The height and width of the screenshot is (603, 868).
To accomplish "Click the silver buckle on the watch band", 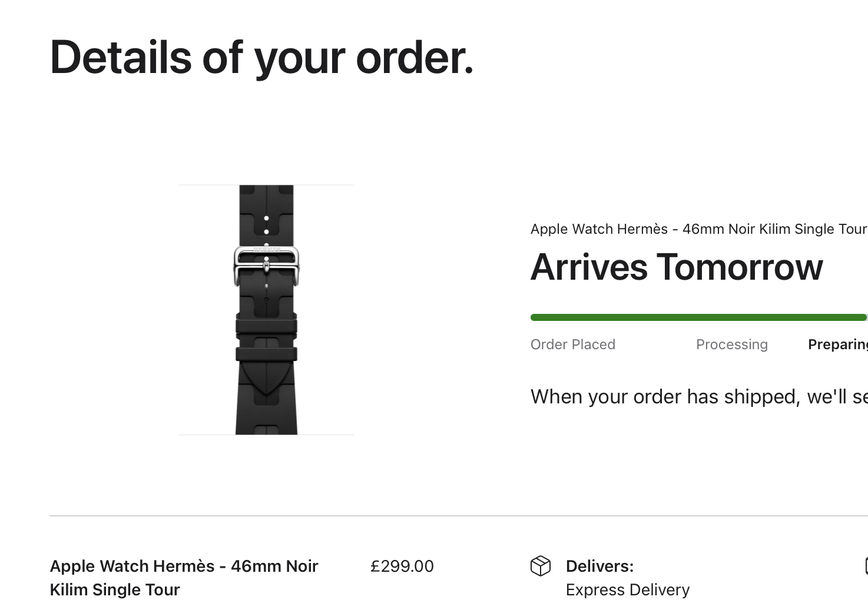I will click(266, 264).
